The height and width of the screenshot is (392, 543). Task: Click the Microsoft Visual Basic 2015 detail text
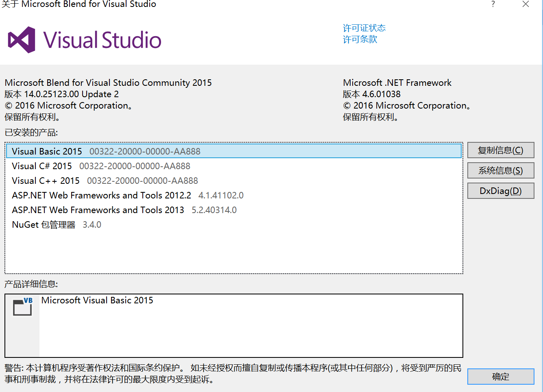pos(97,300)
